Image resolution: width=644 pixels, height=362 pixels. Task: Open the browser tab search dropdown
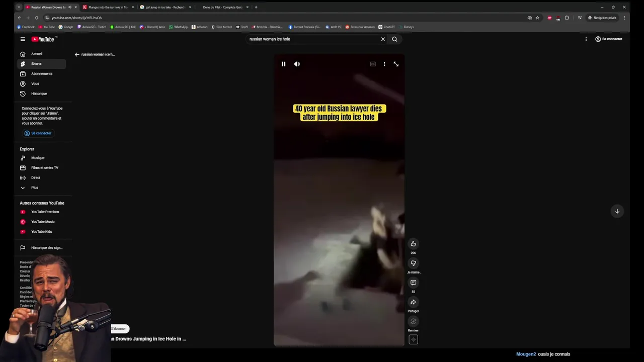click(19, 7)
